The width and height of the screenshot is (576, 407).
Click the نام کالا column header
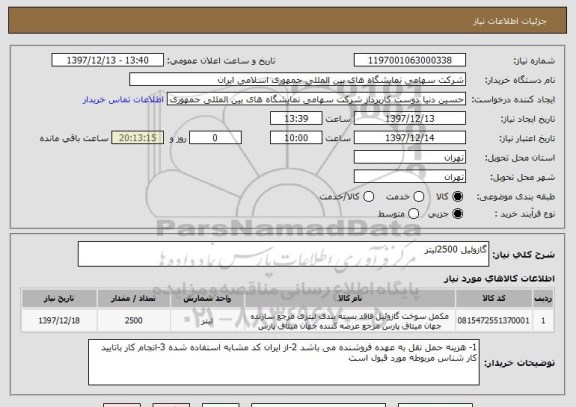(350, 298)
